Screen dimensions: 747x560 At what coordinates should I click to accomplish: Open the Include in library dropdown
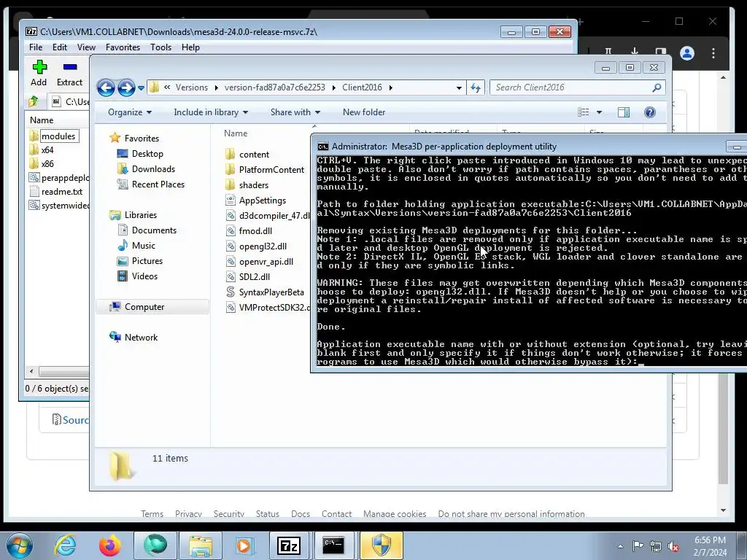tap(211, 112)
